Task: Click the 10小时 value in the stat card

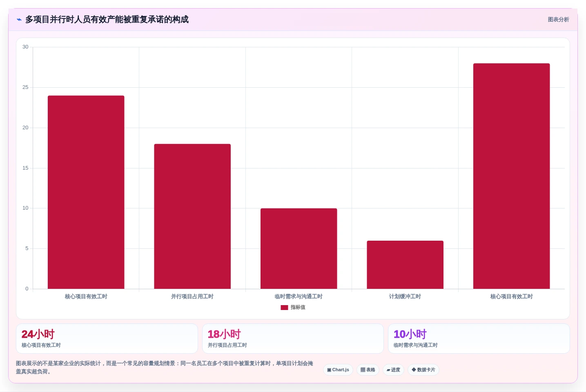Action: [x=410, y=334]
